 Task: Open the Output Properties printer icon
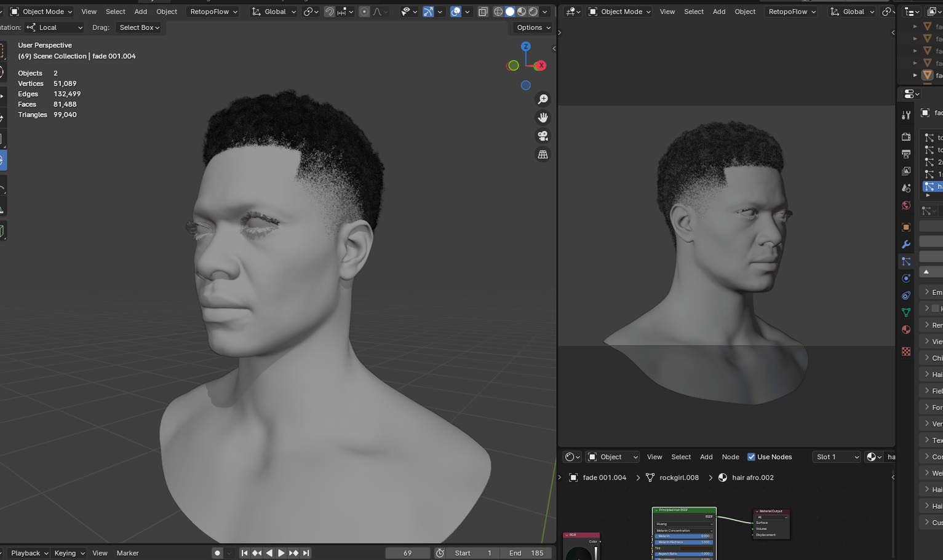pos(905,154)
